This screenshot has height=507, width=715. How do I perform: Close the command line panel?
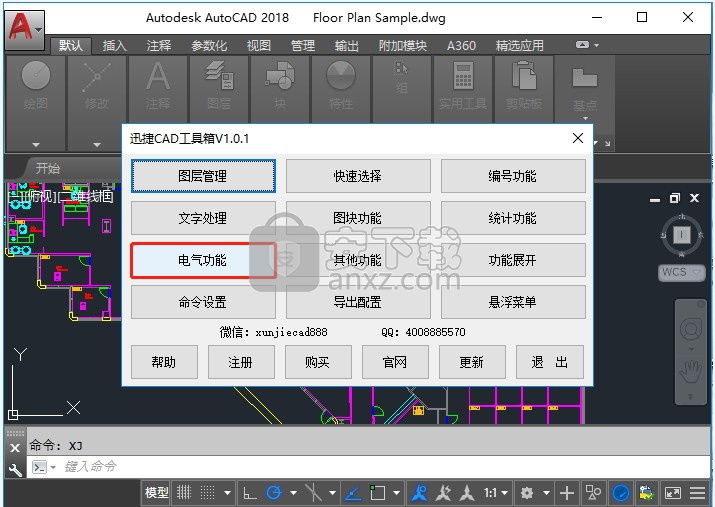pyautogui.click(x=15, y=448)
